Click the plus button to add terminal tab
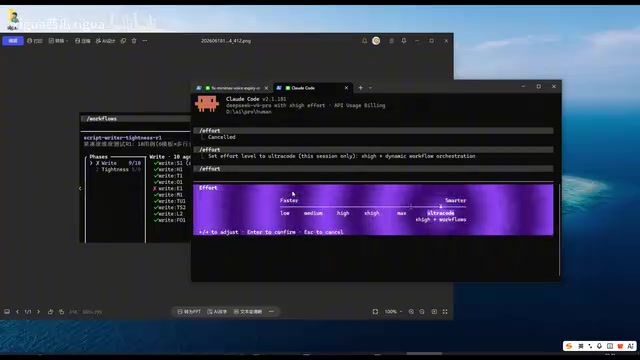Image resolution: width=640 pixels, height=360 pixels. click(x=360, y=88)
